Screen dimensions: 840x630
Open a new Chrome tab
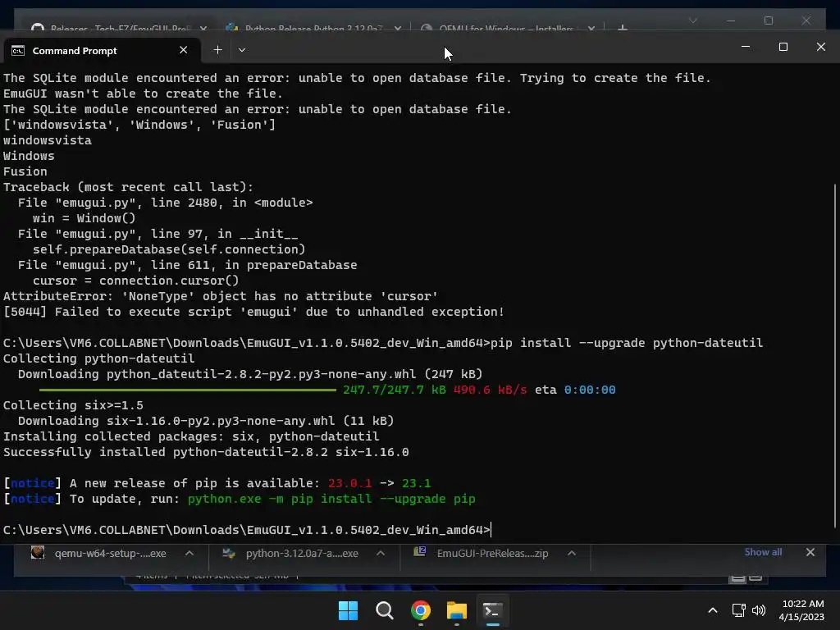(x=623, y=28)
